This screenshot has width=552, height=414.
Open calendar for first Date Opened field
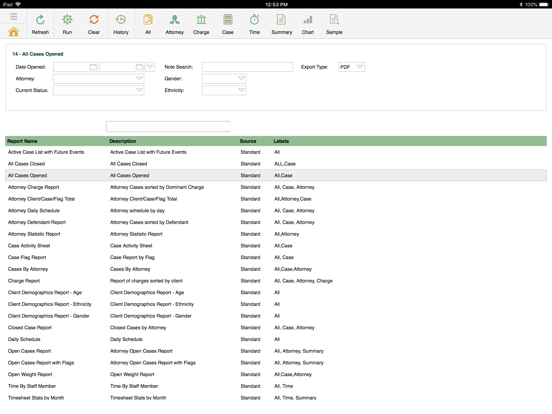click(x=93, y=67)
